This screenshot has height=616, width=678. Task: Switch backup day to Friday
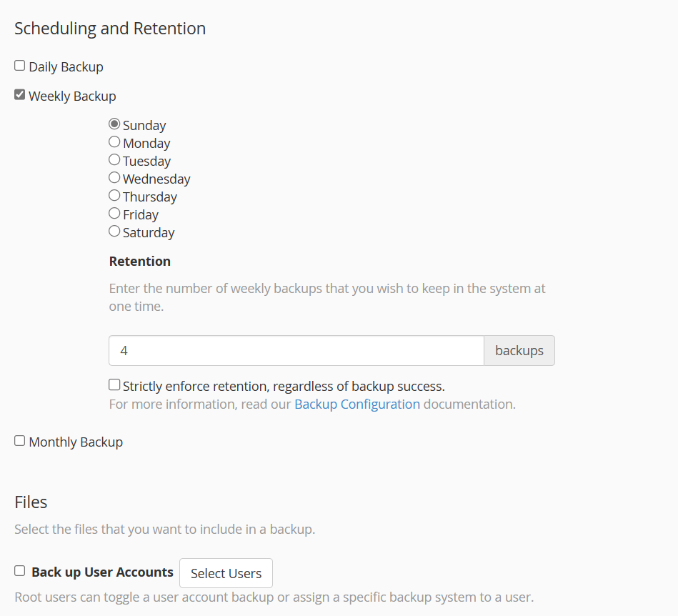point(114,214)
